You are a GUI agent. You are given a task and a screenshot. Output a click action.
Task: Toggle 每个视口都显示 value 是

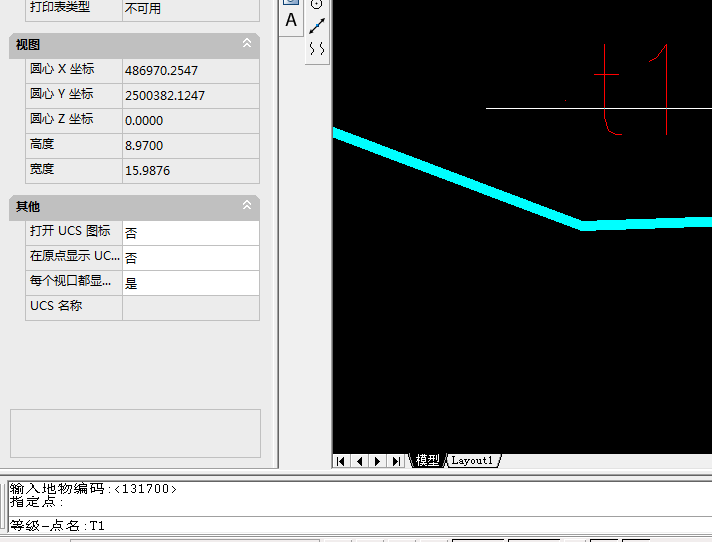point(190,283)
